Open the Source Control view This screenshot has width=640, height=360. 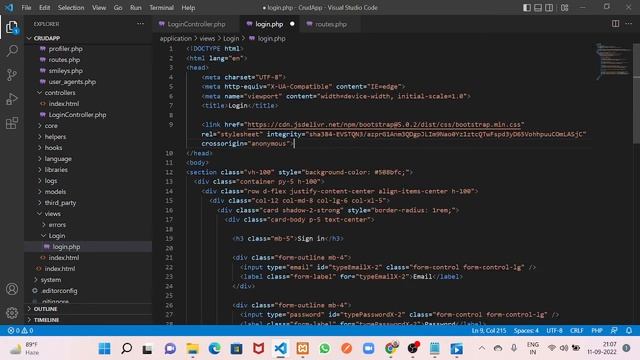point(12,75)
